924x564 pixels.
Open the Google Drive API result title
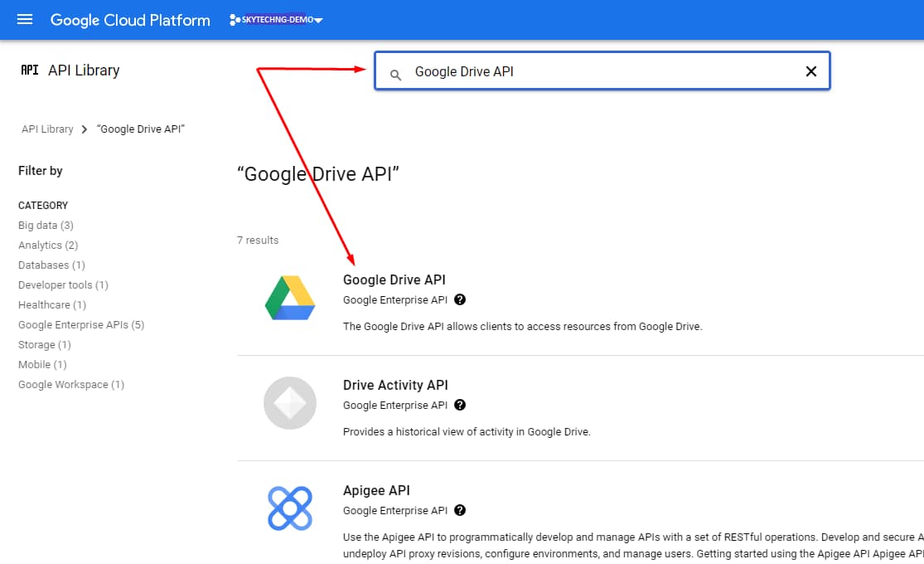tap(394, 280)
